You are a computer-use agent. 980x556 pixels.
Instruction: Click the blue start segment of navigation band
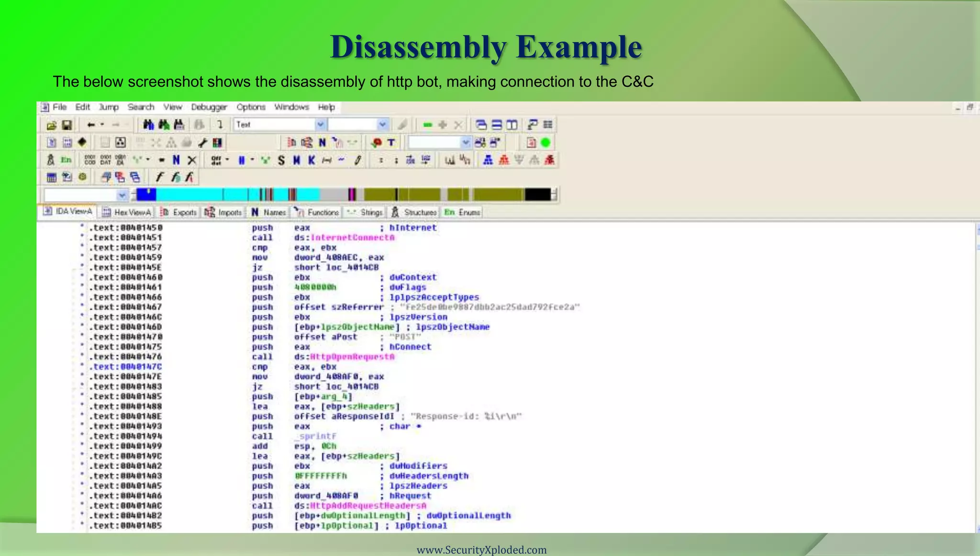click(146, 194)
